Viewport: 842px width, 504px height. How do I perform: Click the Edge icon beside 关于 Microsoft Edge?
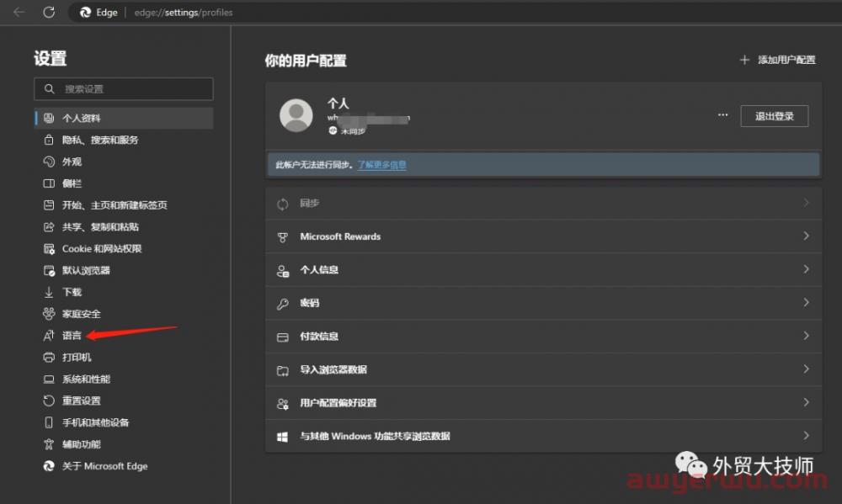coord(49,466)
